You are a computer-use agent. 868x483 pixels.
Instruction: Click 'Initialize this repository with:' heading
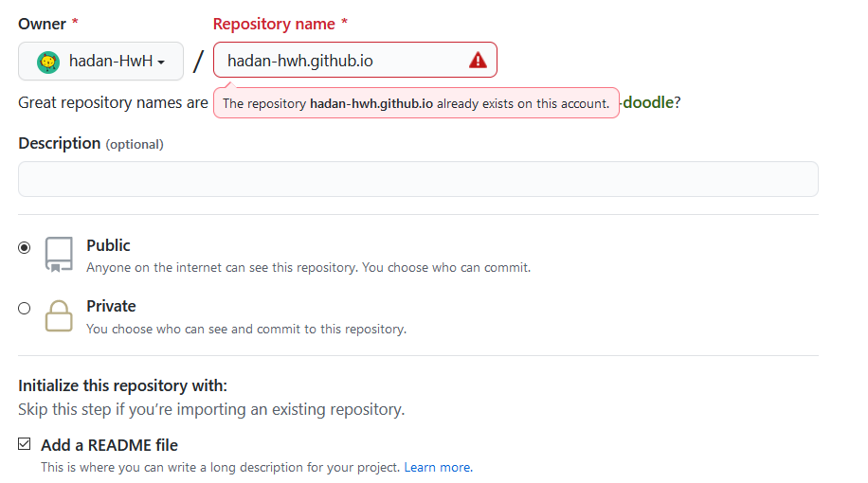122,385
